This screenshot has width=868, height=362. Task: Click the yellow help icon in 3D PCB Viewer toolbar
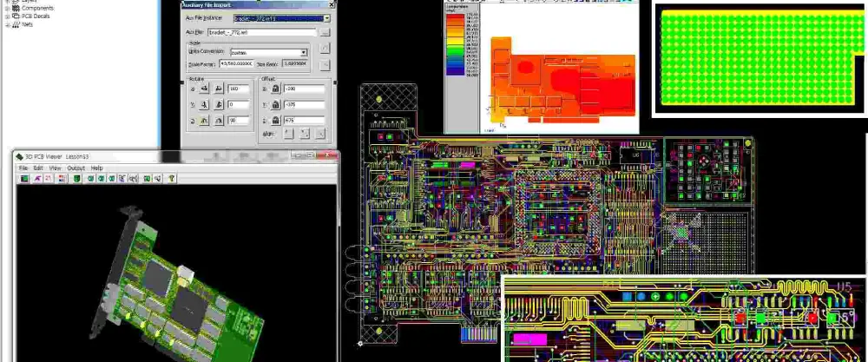(172, 178)
